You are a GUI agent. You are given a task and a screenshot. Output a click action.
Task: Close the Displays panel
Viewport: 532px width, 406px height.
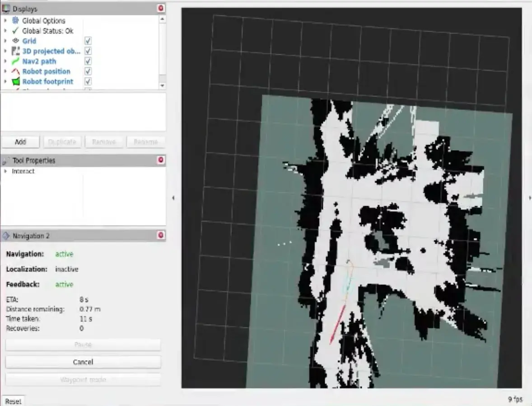pos(161,8)
